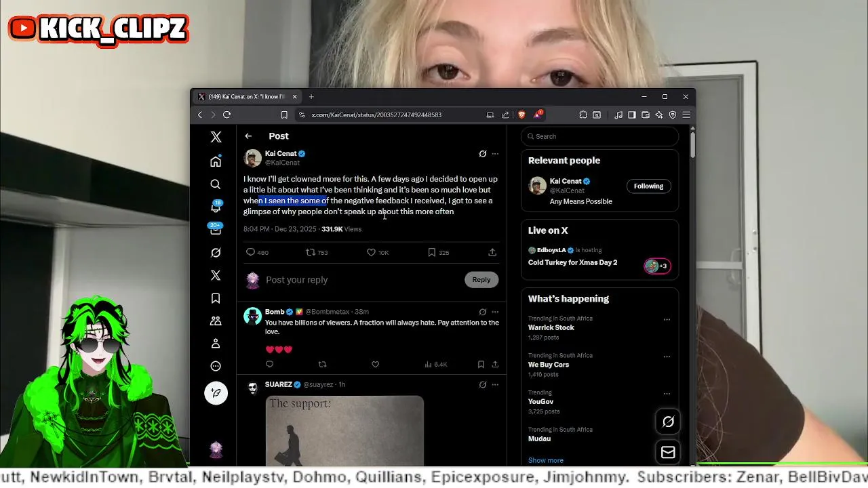Open the Grok icon in the sidebar
Viewport: 868px width, 488px height.
click(x=216, y=252)
